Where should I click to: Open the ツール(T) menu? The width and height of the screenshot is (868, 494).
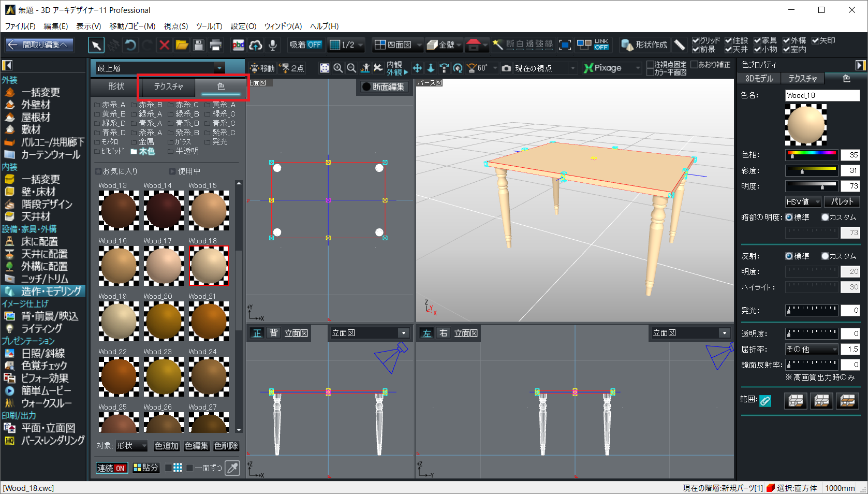[x=209, y=26]
